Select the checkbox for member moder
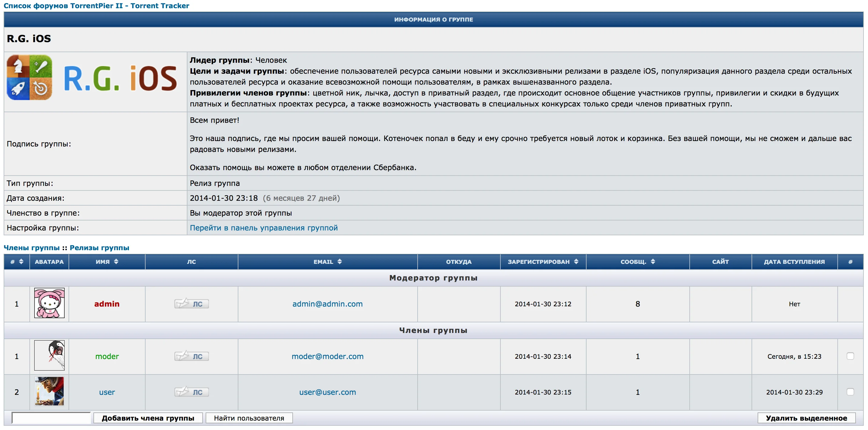 tap(850, 356)
